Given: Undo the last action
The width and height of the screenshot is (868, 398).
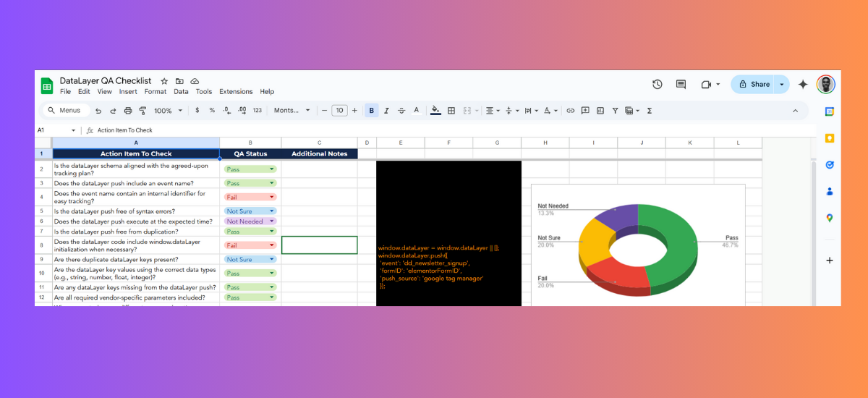Looking at the screenshot, I should [98, 111].
